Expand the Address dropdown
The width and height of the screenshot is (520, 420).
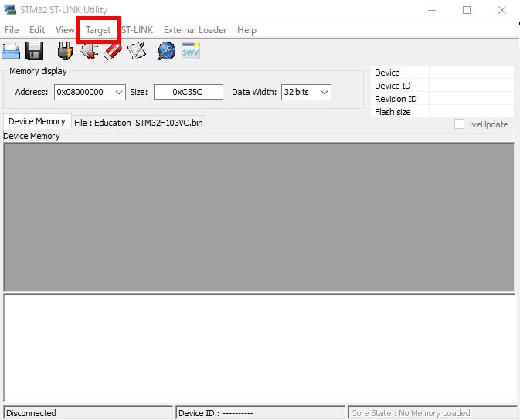click(x=119, y=92)
